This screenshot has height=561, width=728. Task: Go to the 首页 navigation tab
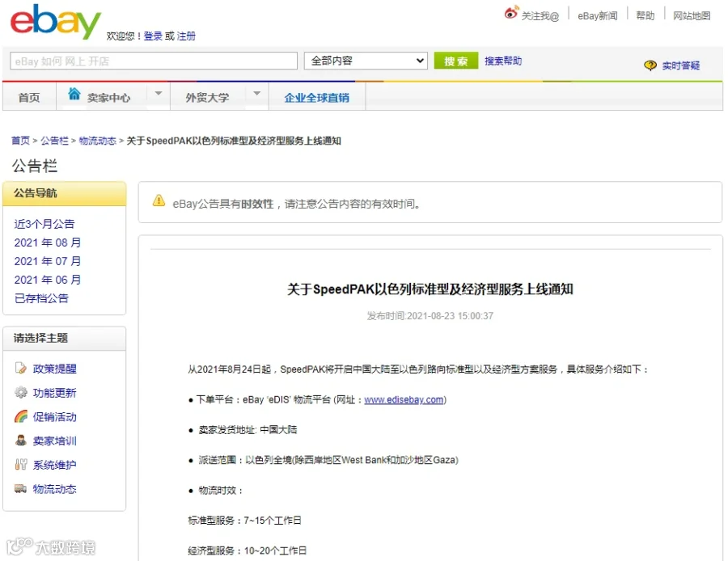coord(29,98)
